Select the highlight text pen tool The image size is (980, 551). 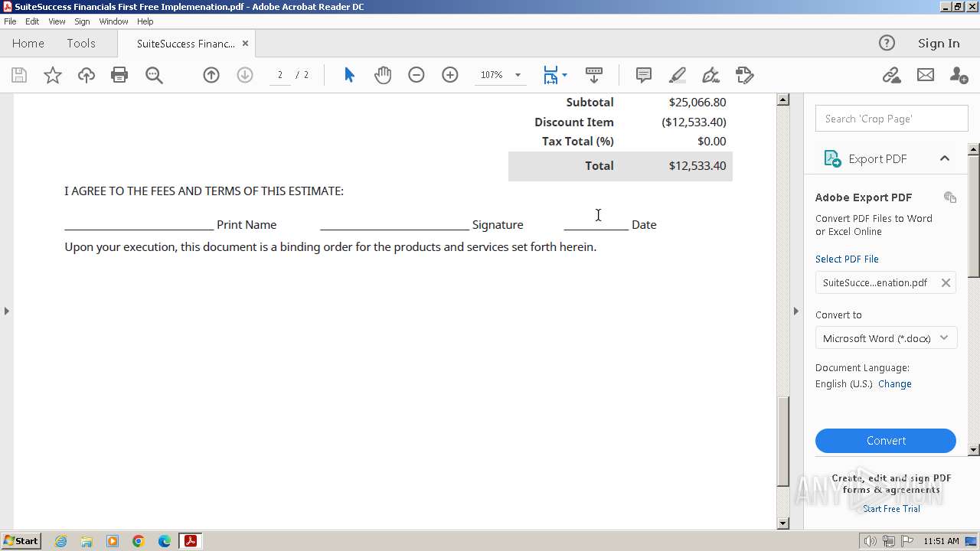point(678,75)
